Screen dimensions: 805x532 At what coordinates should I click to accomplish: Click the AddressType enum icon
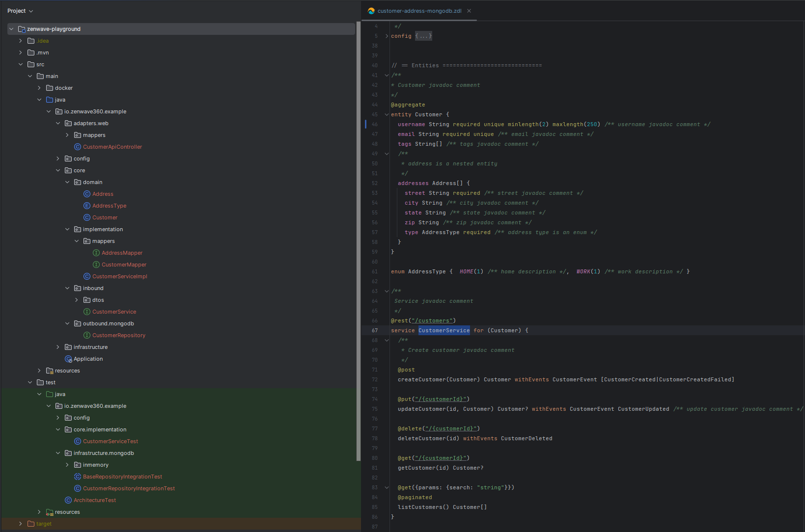[87, 206]
